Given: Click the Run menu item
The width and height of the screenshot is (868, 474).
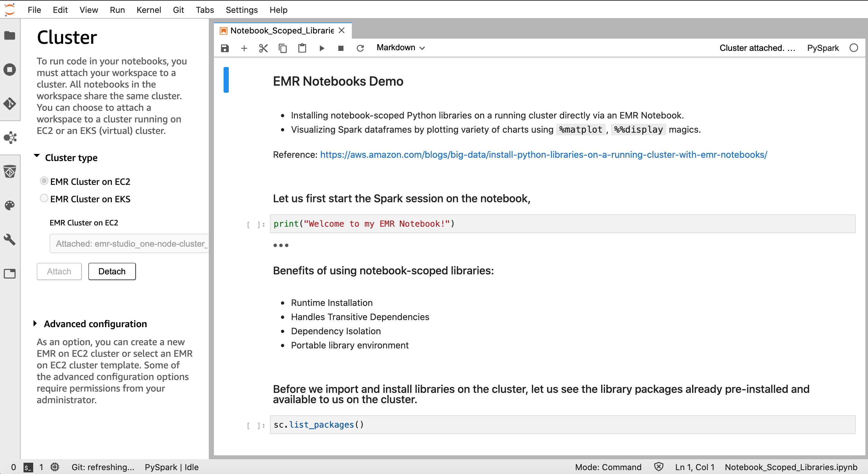Looking at the screenshot, I should pos(117,10).
